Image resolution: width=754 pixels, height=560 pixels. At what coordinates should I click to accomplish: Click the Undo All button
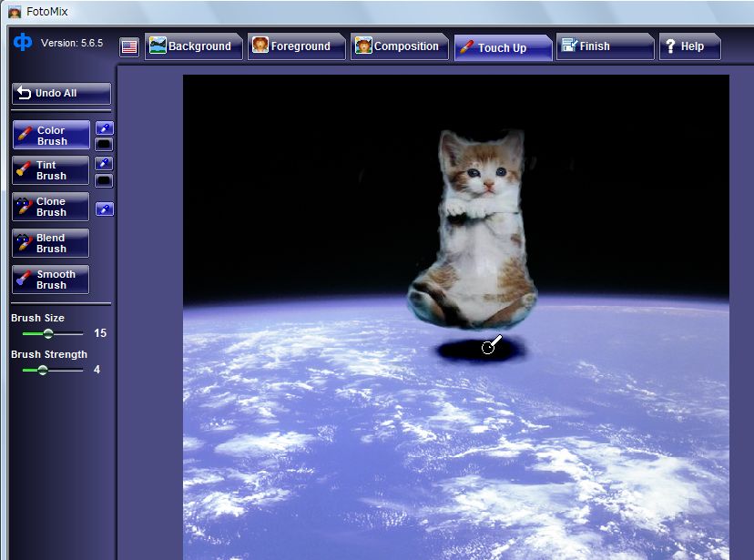pyautogui.click(x=61, y=93)
